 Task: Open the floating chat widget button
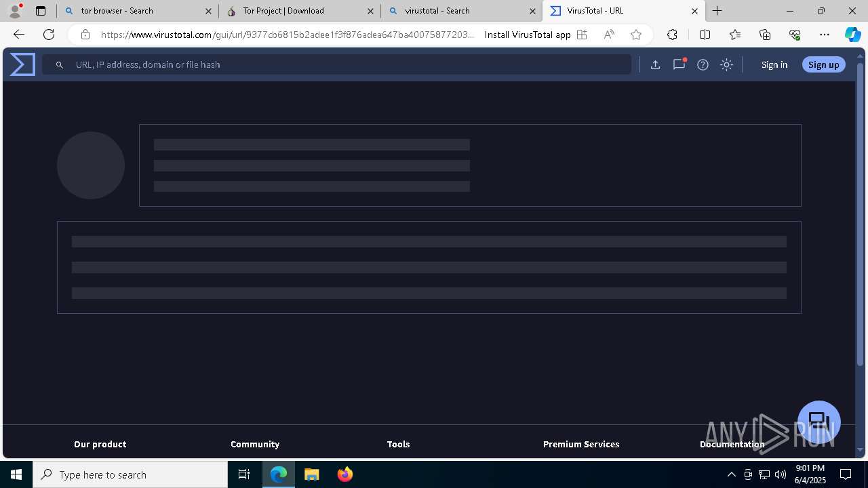point(819,422)
